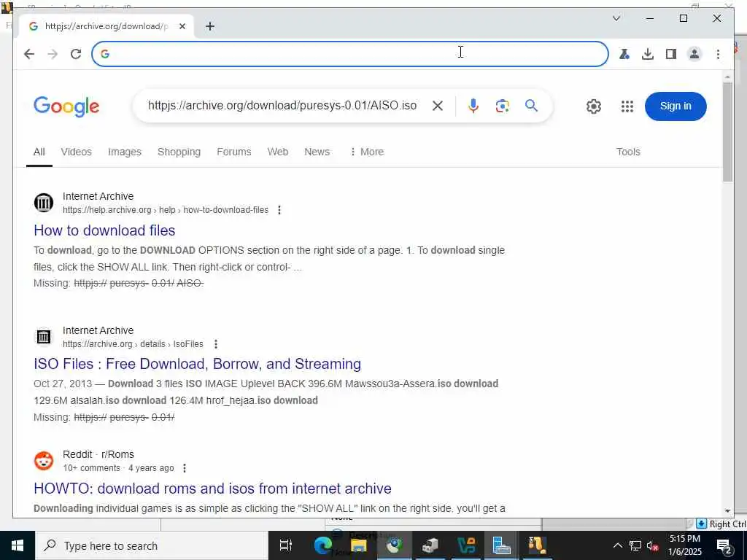Open options for help.archive.org result
747x560 pixels.
(x=279, y=210)
